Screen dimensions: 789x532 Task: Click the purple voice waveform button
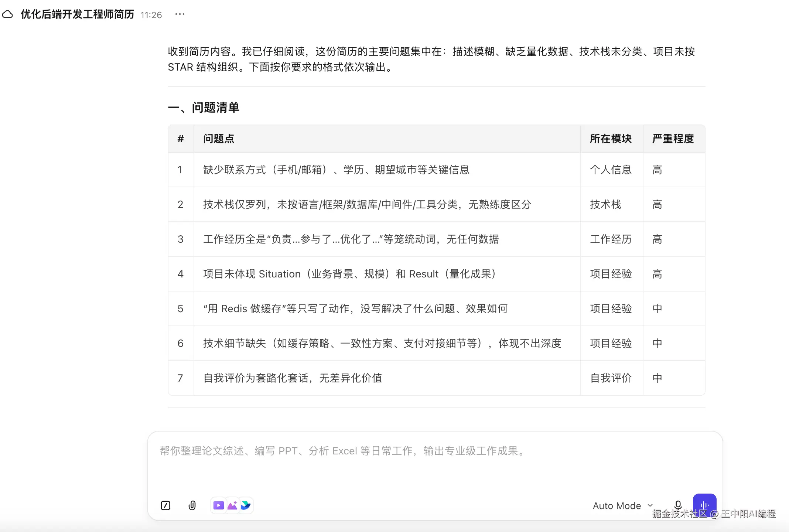point(704,505)
